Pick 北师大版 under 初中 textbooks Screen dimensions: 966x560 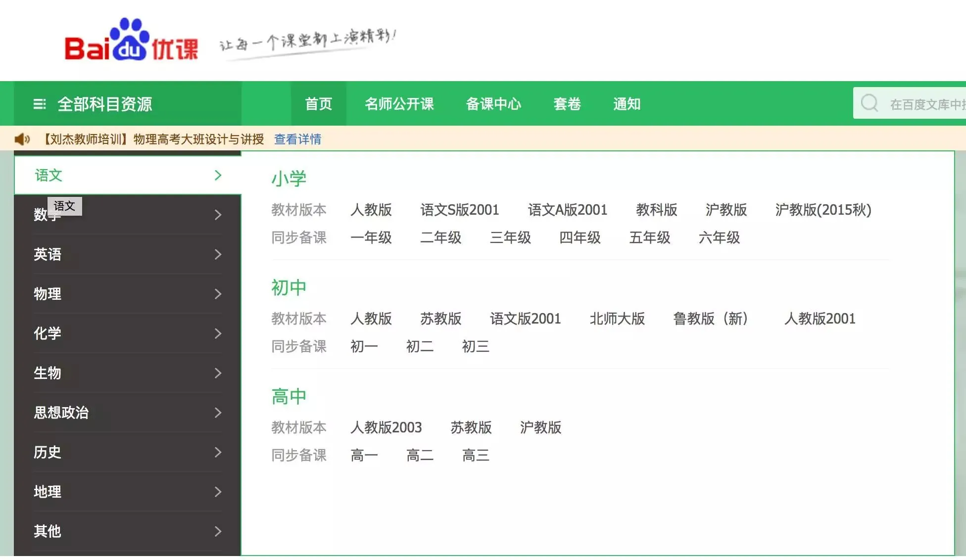pos(617,319)
